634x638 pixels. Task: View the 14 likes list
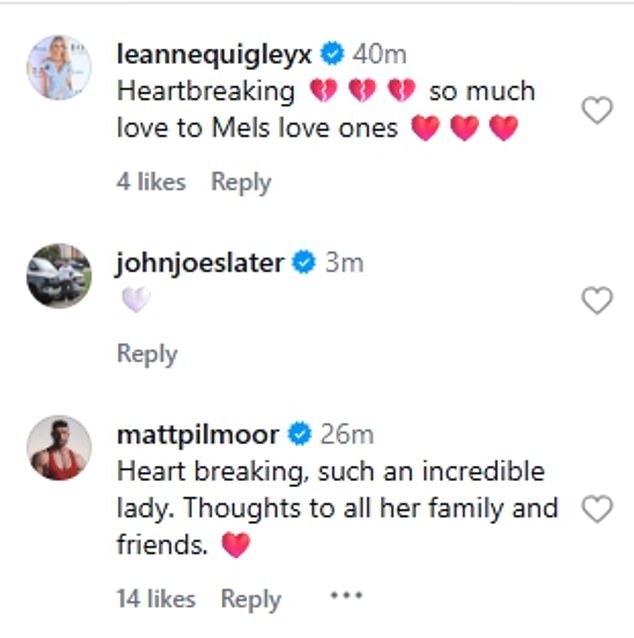point(156,598)
